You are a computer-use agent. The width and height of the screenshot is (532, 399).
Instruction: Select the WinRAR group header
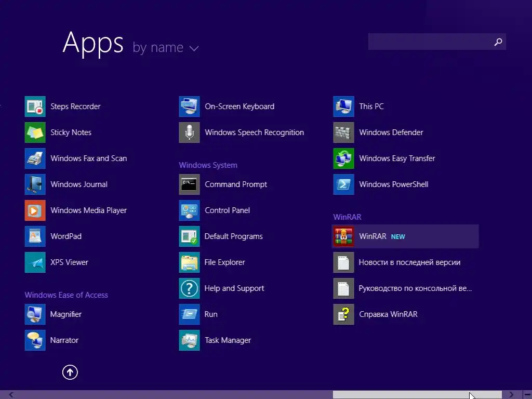point(347,217)
